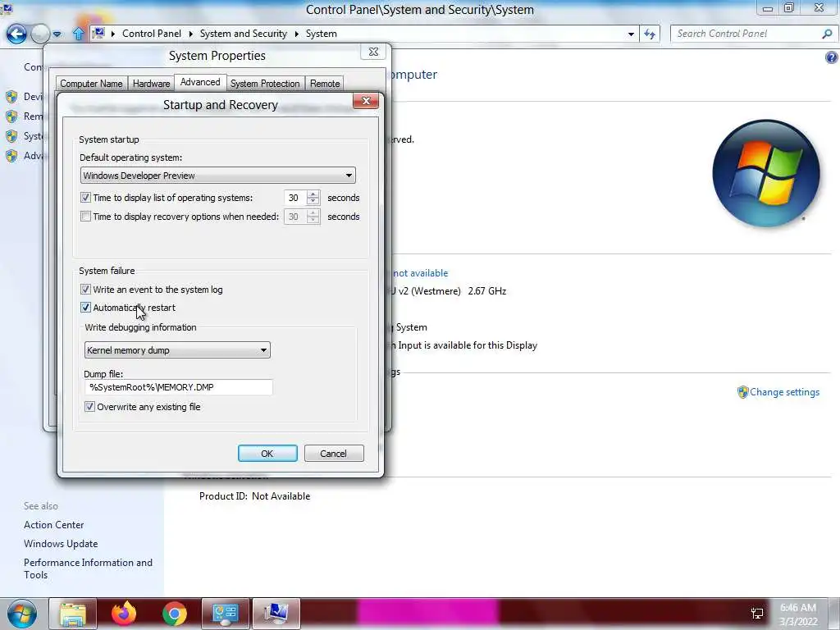The image size is (840, 630).
Task: Switch to the System Protection tab
Action: [x=265, y=84]
